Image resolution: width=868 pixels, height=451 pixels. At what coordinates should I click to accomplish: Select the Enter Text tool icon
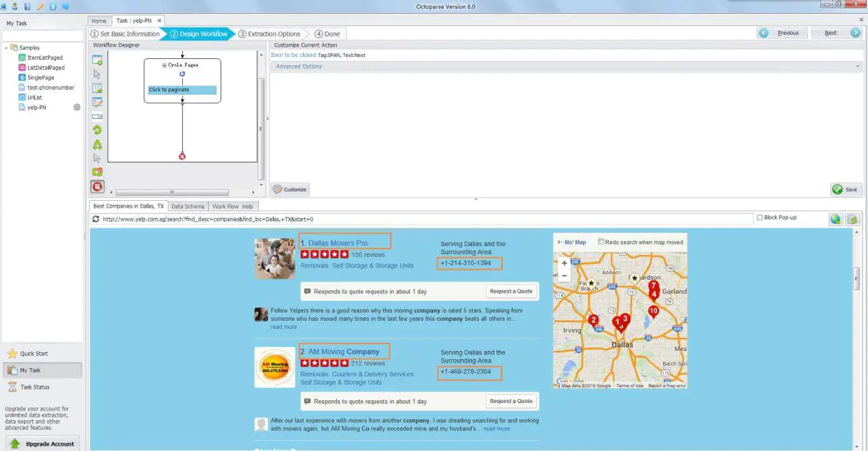point(97,103)
